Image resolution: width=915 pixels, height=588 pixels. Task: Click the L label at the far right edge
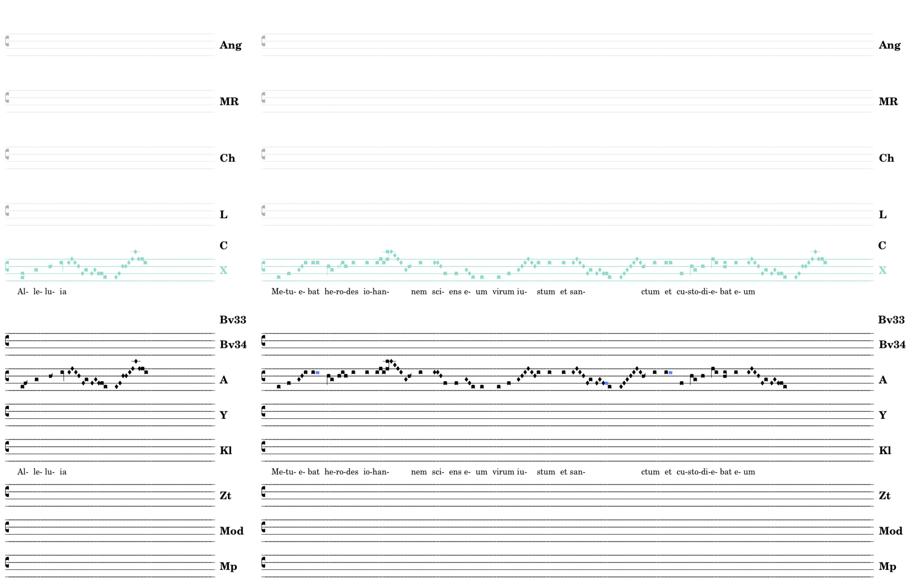tap(882, 215)
